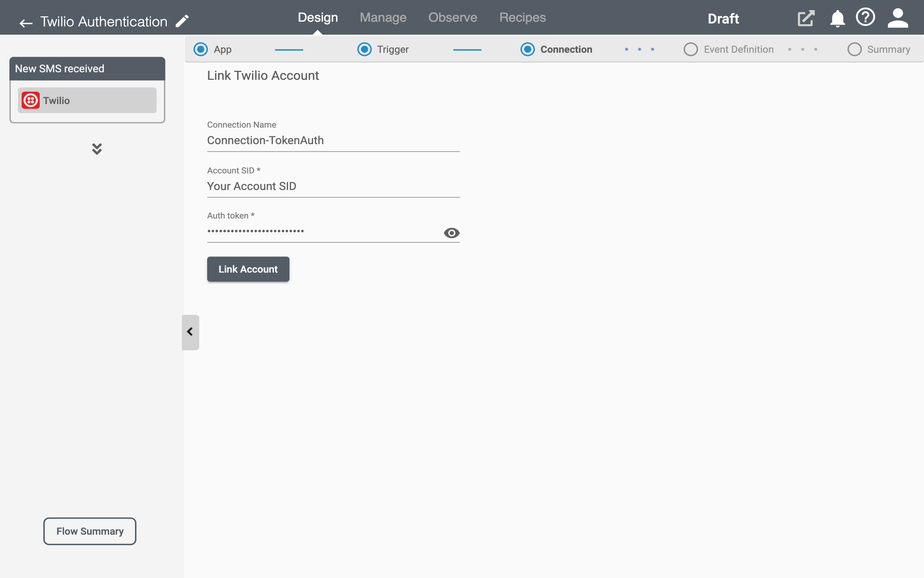Click the red Twilio logo icon
Viewport: 924px width, 578px height.
(31, 100)
